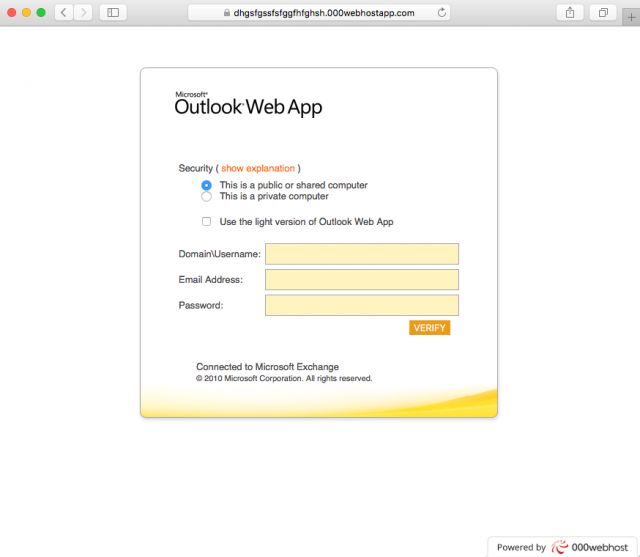The image size is (640, 557).
Task: Click the 'Powered by 000webhost' banner
Action: pos(562,547)
